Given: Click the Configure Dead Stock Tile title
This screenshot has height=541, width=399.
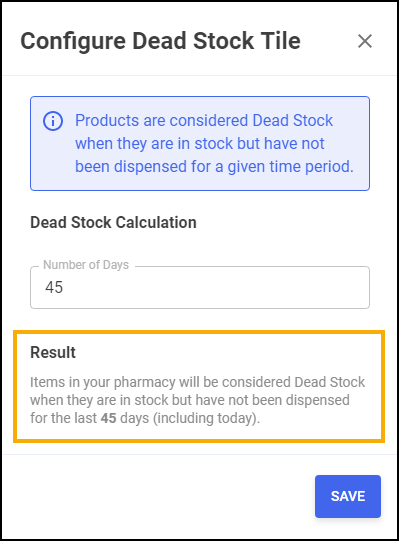Looking at the screenshot, I should (x=160, y=41).
